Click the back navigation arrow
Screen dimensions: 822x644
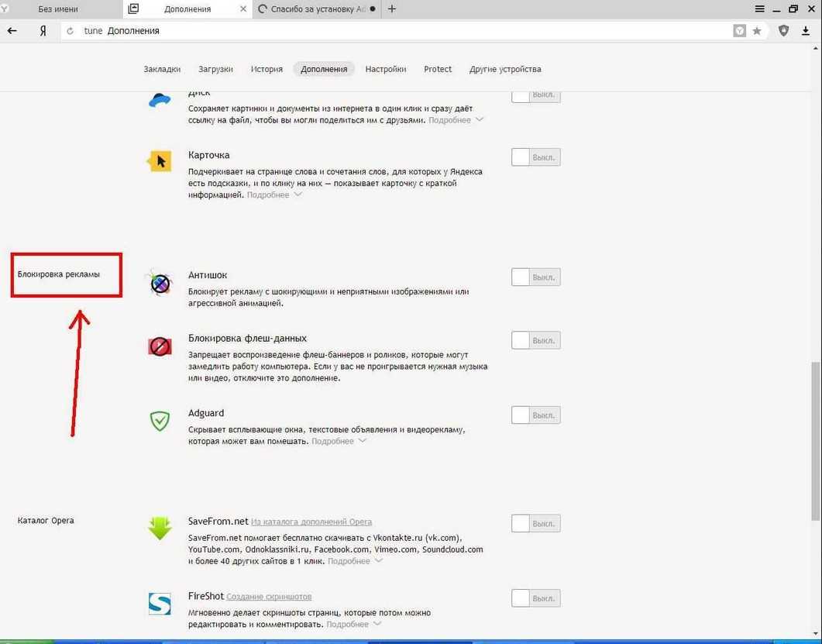pyautogui.click(x=12, y=30)
